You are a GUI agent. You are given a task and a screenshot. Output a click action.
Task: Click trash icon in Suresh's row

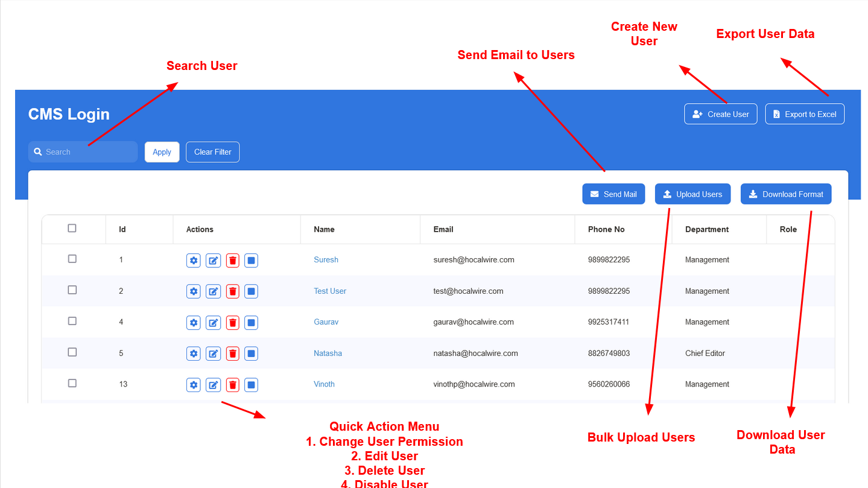pos(233,260)
